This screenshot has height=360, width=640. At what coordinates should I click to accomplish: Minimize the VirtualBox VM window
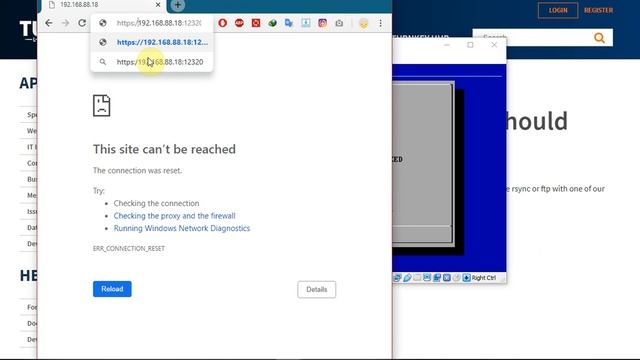[x=447, y=44]
